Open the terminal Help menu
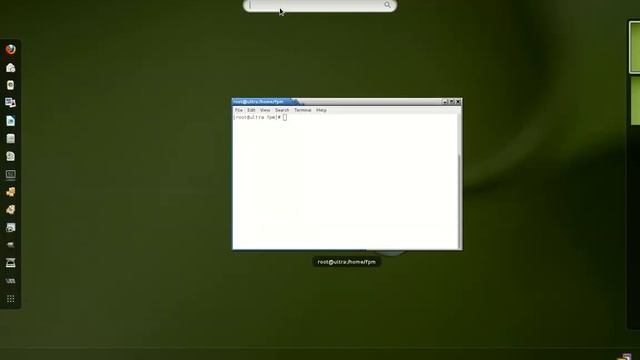640x360 pixels. point(321,110)
